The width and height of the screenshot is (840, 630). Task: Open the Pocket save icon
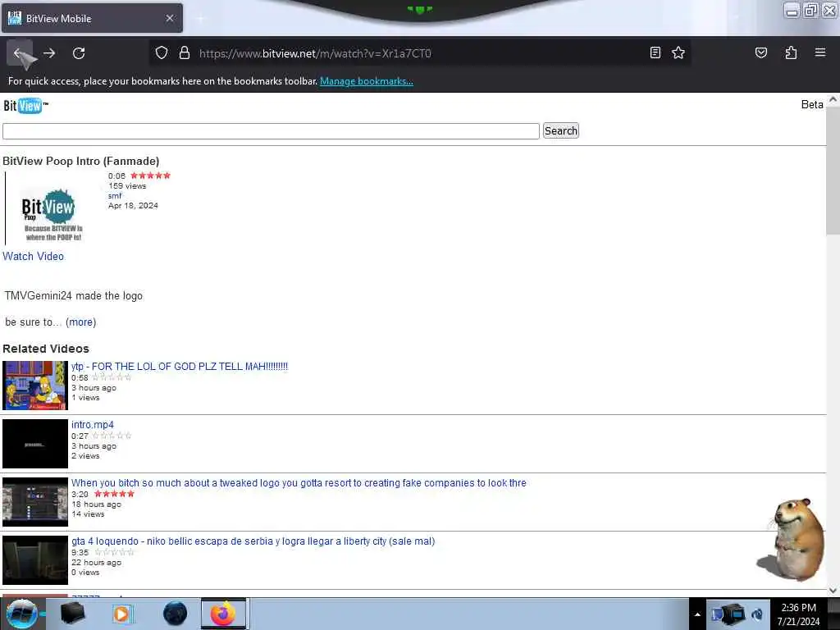pyautogui.click(x=760, y=52)
